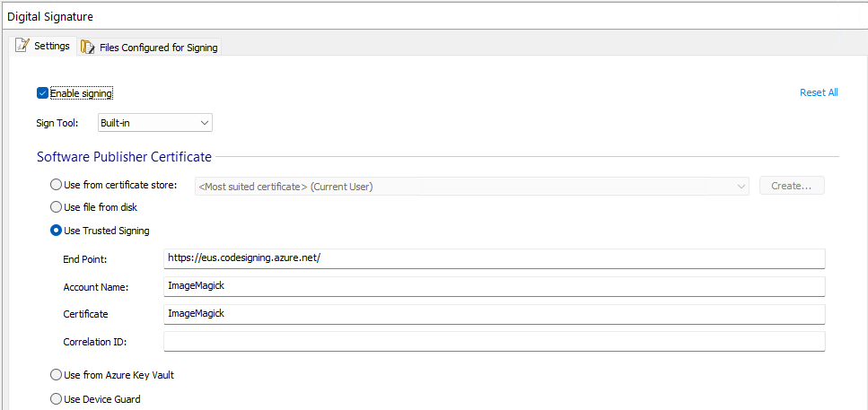Select Use from certificate store option
The image size is (868, 410).
(x=57, y=186)
